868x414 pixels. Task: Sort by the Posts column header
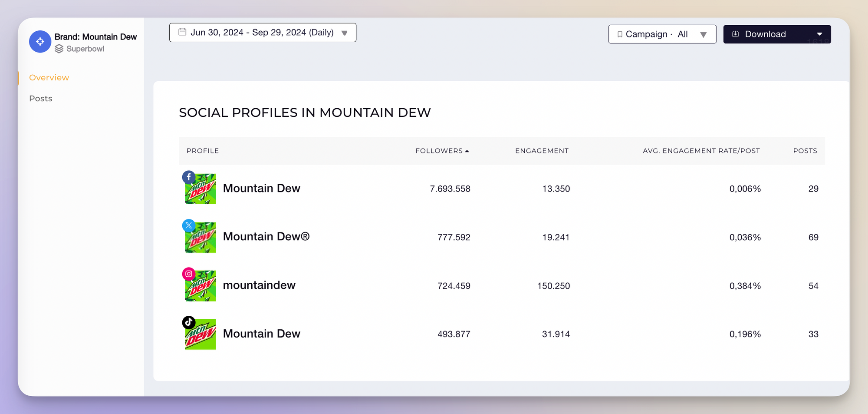pyautogui.click(x=805, y=151)
